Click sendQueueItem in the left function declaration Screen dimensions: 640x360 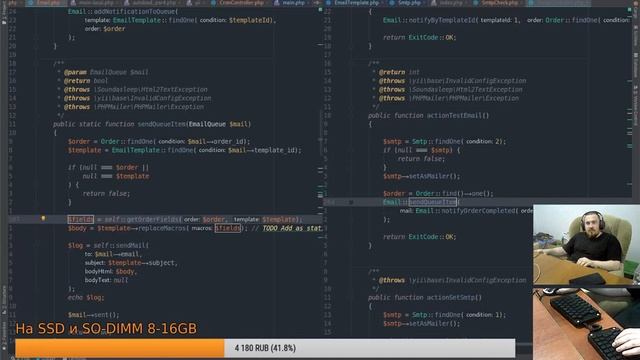click(x=161, y=124)
